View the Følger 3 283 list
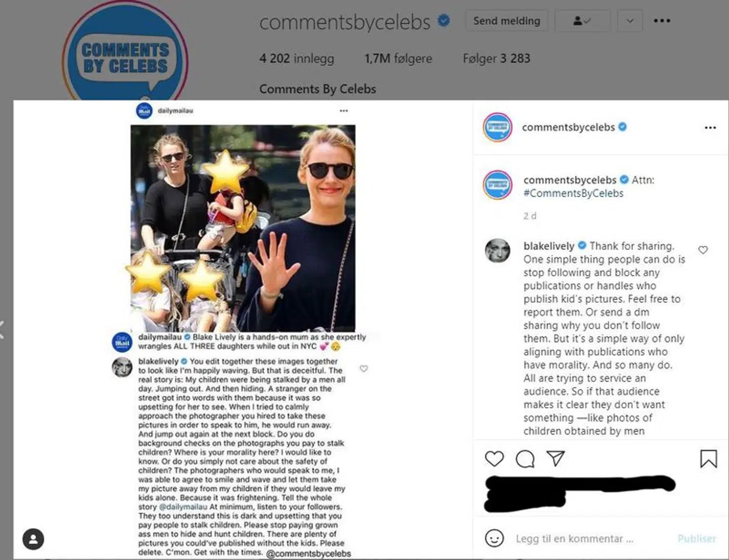729x560 pixels. point(496,59)
